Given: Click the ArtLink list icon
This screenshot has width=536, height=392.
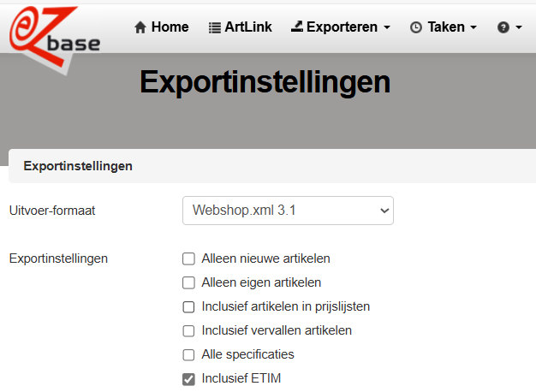Looking at the screenshot, I should [215, 27].
